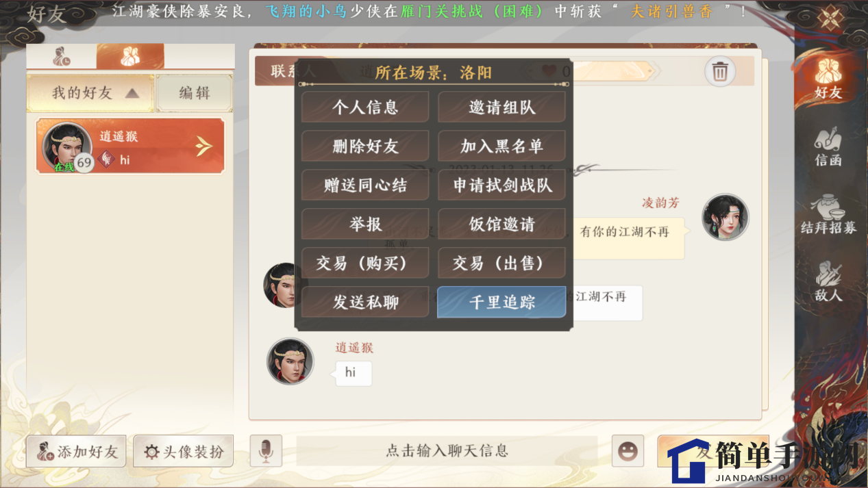Click the 编辑 edit button
868x488 pixels.
[x=195, y=93]
